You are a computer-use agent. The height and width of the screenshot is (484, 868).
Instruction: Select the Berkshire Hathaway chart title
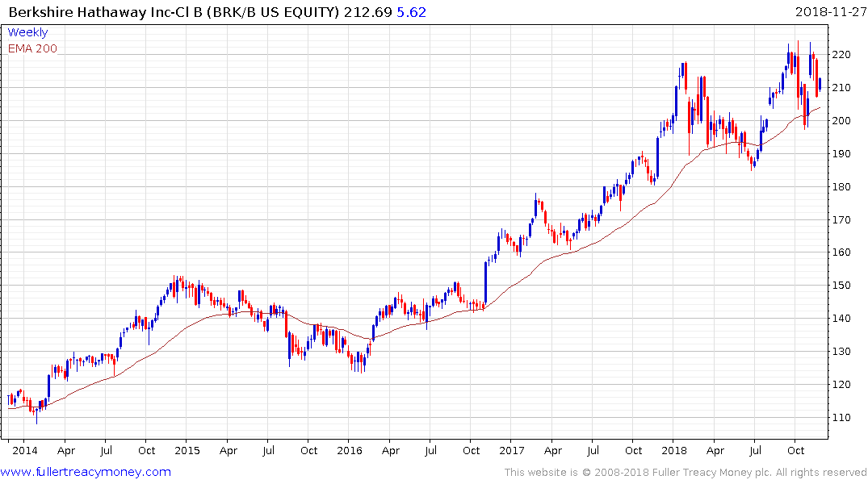click(x=174, y=12)
